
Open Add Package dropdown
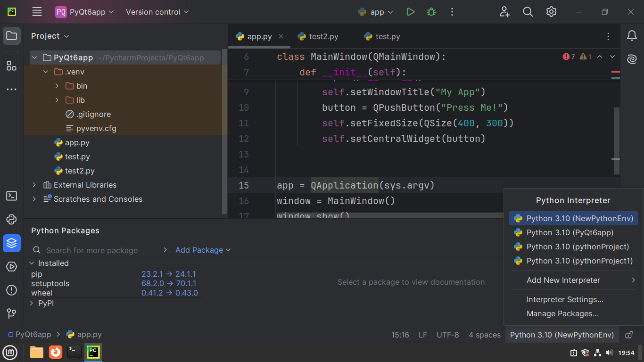[203, 250]
